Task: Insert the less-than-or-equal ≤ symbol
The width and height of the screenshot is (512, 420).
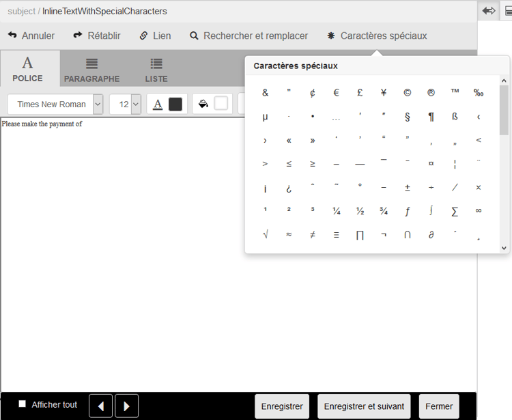Action: click(x=289, y=164)
